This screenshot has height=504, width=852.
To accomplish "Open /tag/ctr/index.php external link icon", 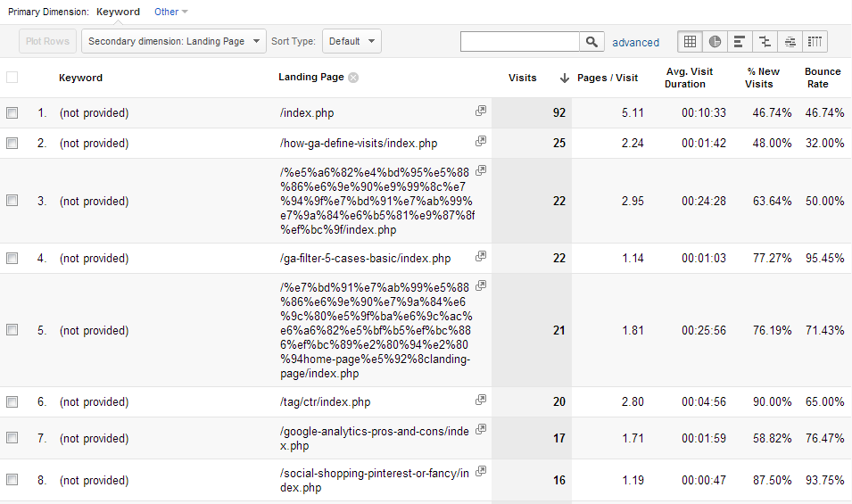I will (x=481, y=400).
